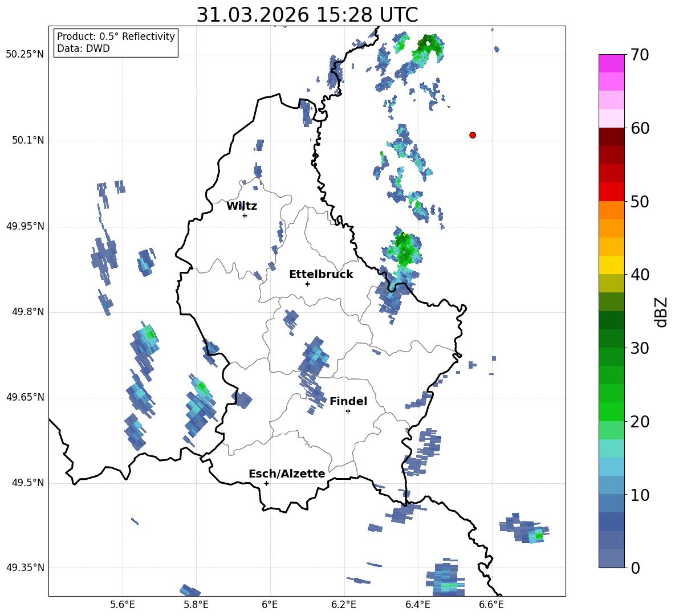Click the Esch/Alzette city label
Screen dimensions: 675x616
[x=287, y=474]
